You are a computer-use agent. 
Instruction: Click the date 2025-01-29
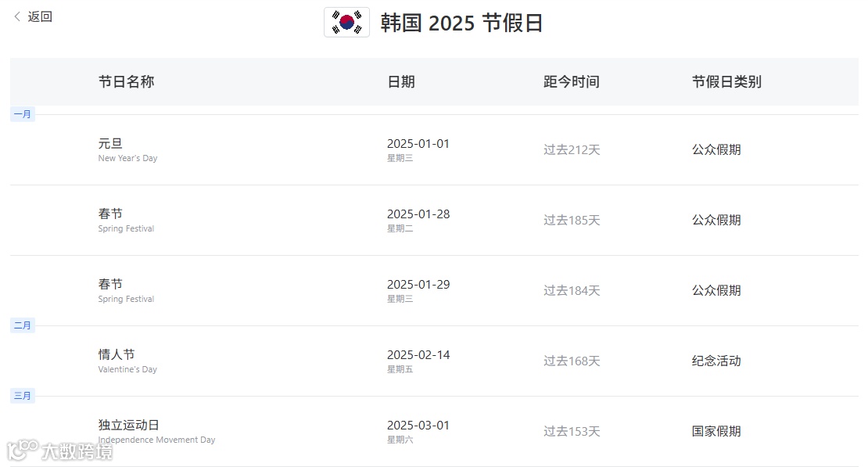click(x=418, y=284)
